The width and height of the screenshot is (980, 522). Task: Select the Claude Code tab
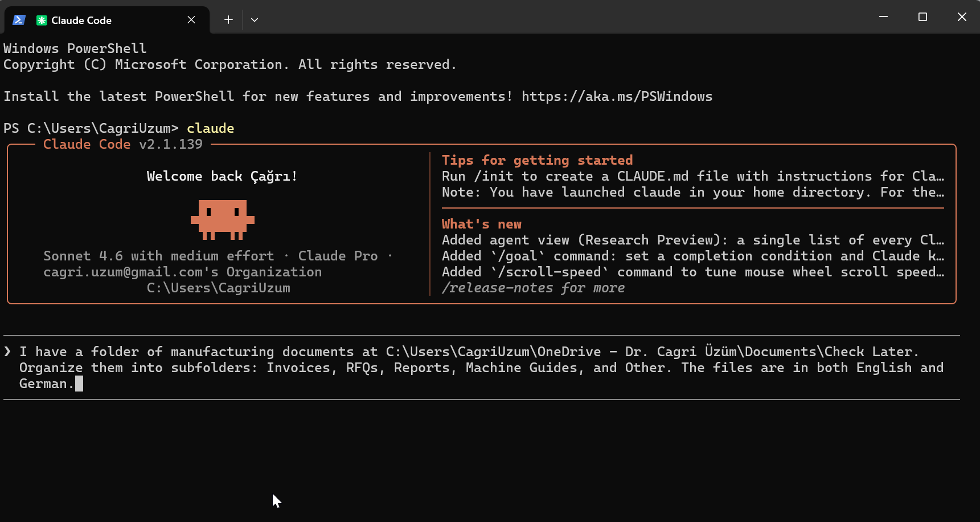coord(107,20)
